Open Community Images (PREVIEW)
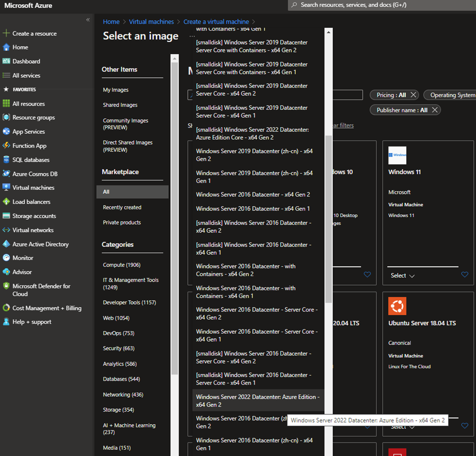476x456 pixels. [125, 124]
